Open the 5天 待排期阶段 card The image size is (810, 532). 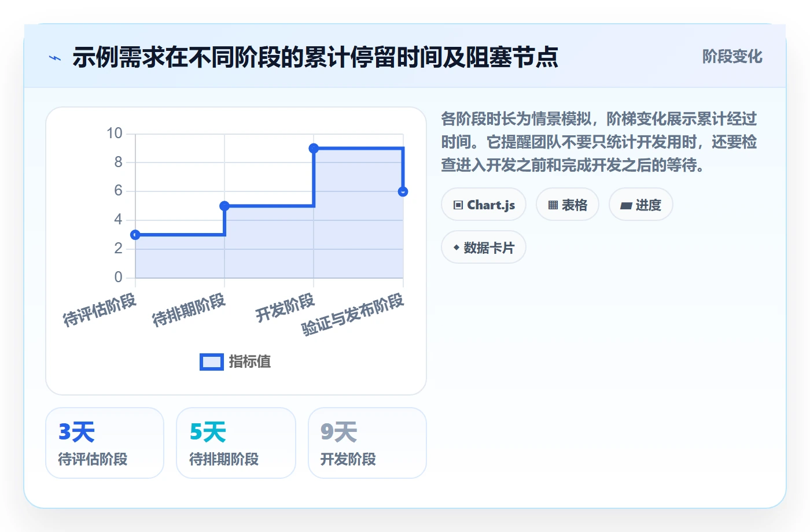coord(236,443)
